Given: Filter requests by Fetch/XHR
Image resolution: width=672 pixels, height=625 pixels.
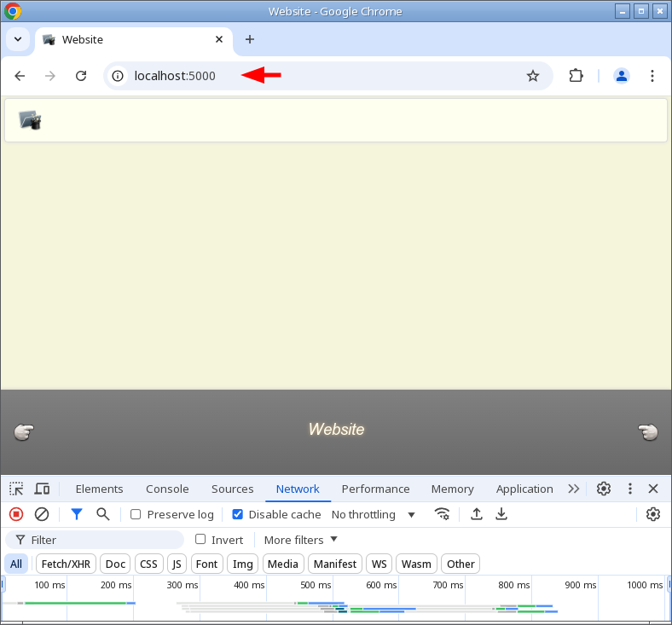Looking at the screenshot, I should pyautogui.click(x=66, y=564).
